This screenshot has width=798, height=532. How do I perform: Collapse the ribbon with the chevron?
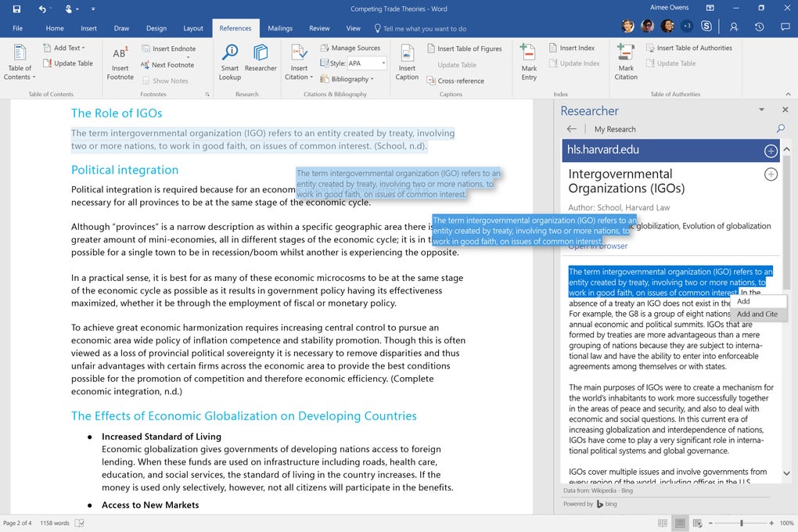tap(788, 94)
